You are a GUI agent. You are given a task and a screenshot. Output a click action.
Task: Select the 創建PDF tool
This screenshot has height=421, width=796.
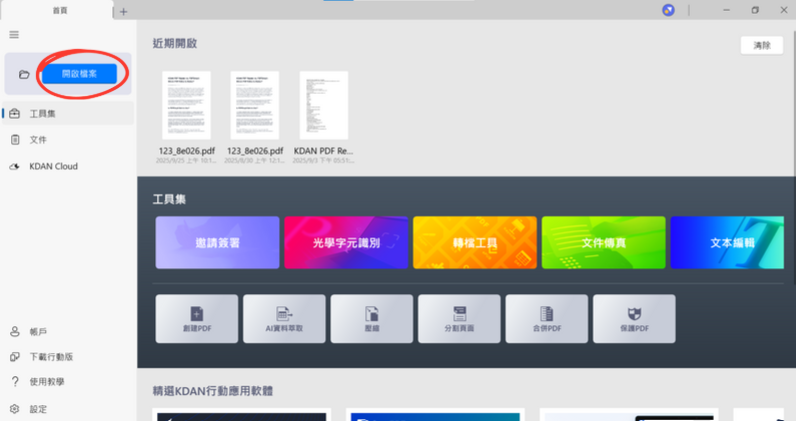(197, 319)
